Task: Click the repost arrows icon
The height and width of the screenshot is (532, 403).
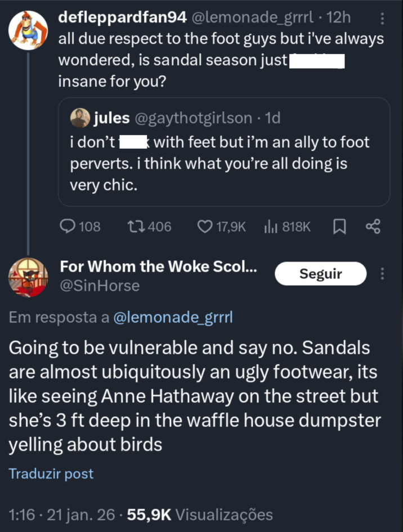Action: pyautogui.click(x=136, y=226)
